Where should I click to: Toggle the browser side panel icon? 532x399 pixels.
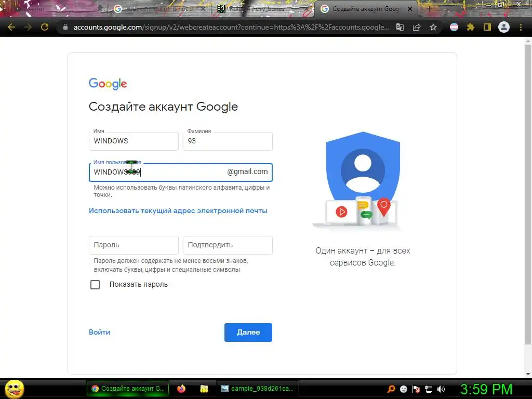click(x=487, y=27)
